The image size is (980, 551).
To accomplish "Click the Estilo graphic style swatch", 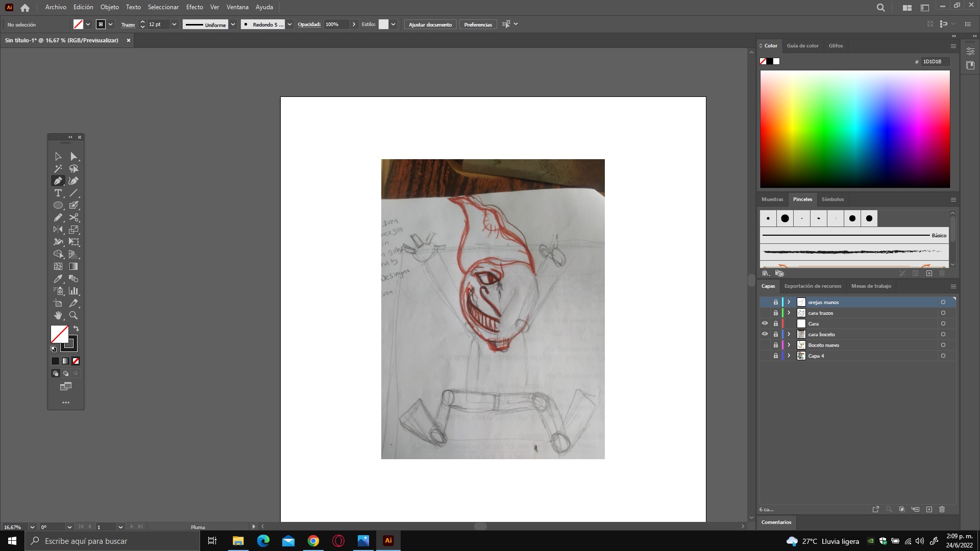I will coord(383,24).
